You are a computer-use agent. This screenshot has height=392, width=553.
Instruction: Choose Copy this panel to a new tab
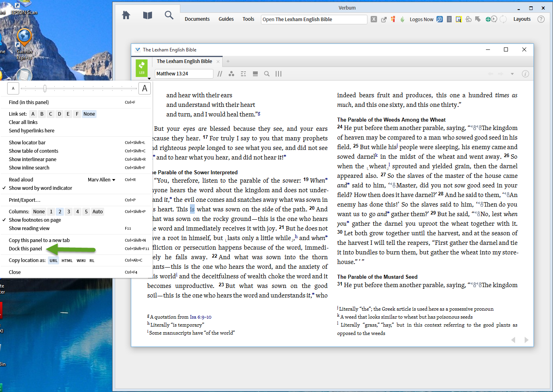tap(39, 240)
